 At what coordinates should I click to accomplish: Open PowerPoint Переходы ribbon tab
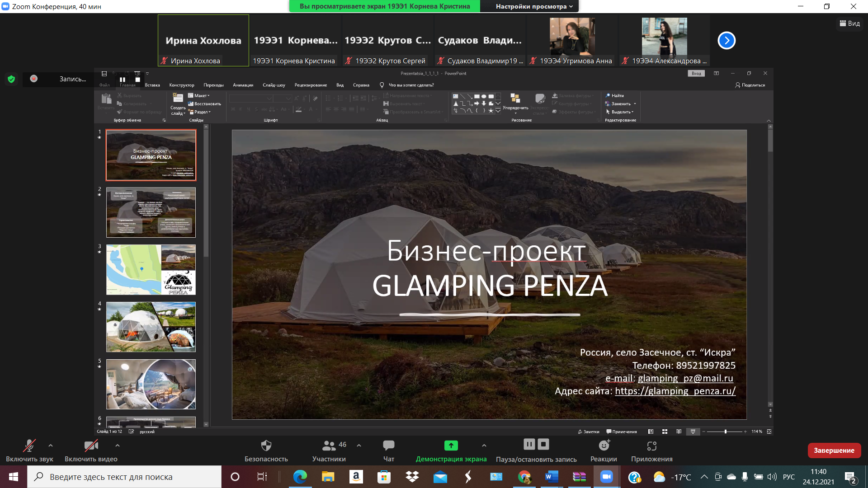pos(213,85)
